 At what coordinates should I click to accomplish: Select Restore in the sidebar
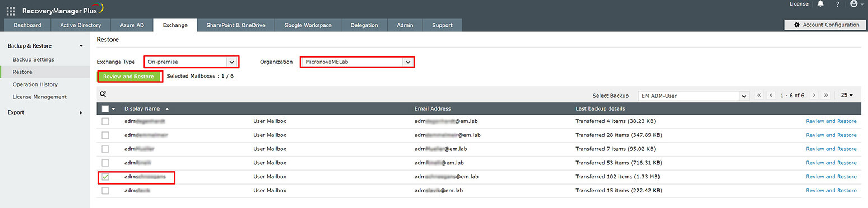22,72
